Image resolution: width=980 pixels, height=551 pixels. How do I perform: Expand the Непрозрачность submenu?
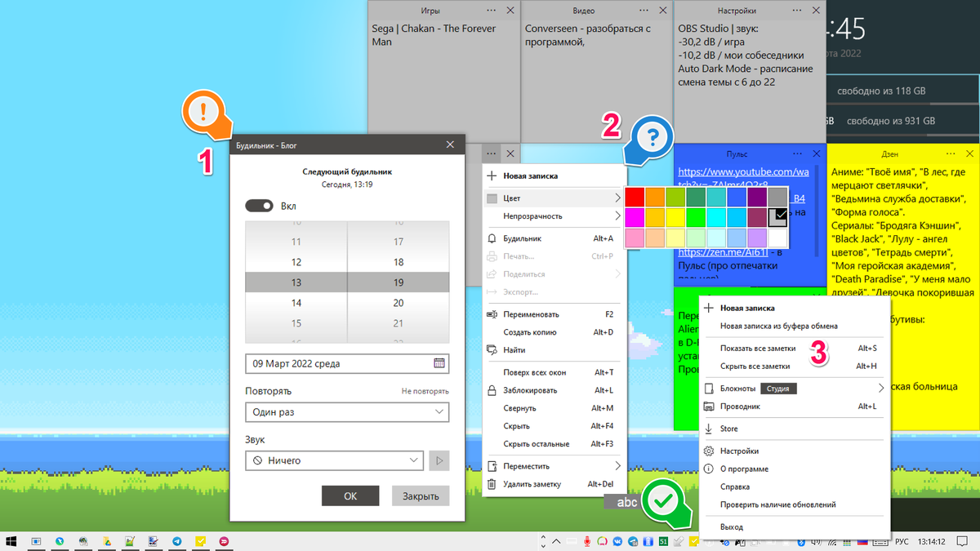tap(555, 216)
